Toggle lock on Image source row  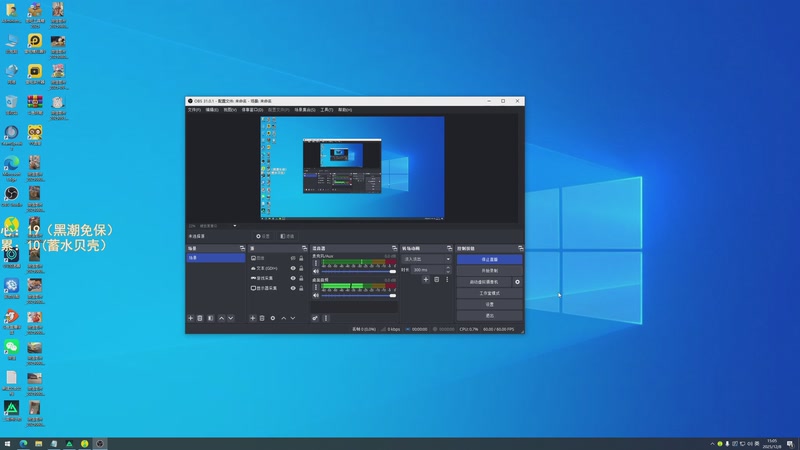pyautogui.click(x=301, y=258)
